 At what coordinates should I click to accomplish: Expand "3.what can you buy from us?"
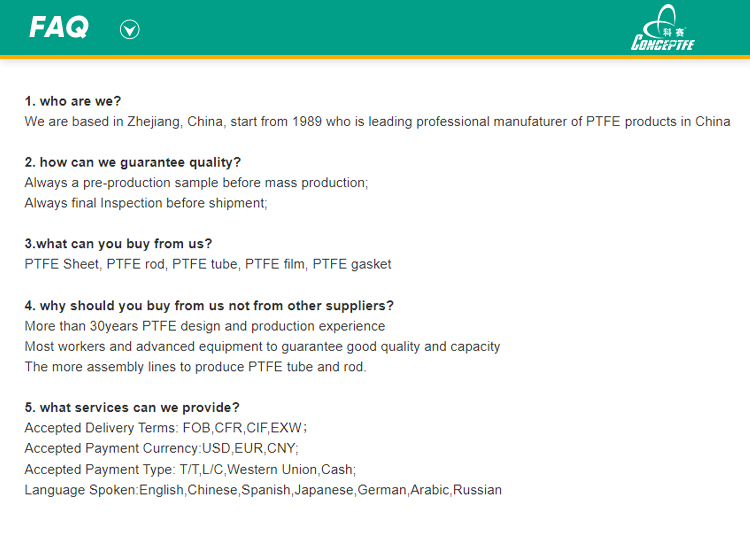pyautogui.click(x=118, y=243)
